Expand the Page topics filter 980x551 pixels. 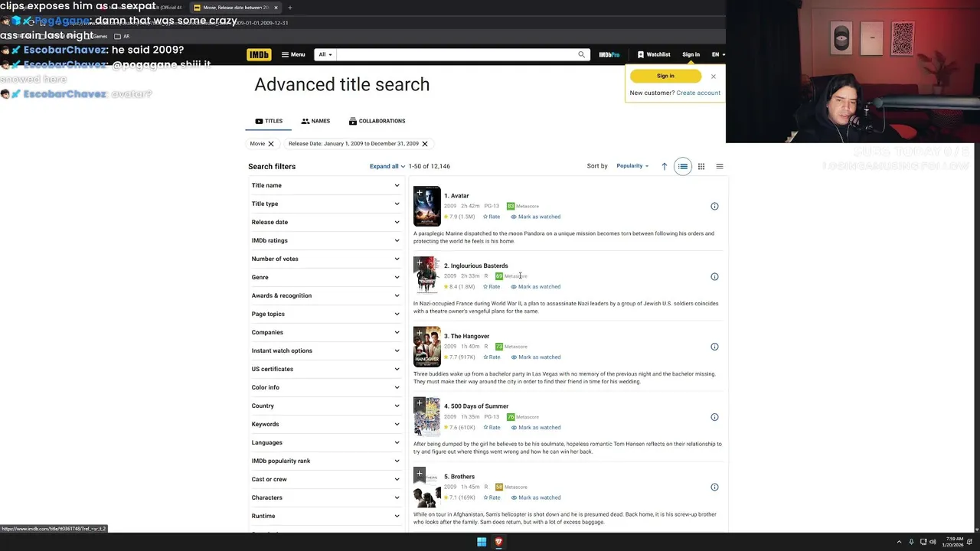click(325, 314)
